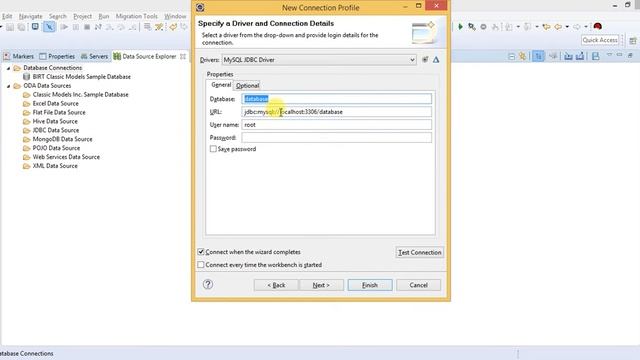Click the New Driver Definition icon beside Drivers
This screenshot has width=640, height=360.
pos(425,60)
